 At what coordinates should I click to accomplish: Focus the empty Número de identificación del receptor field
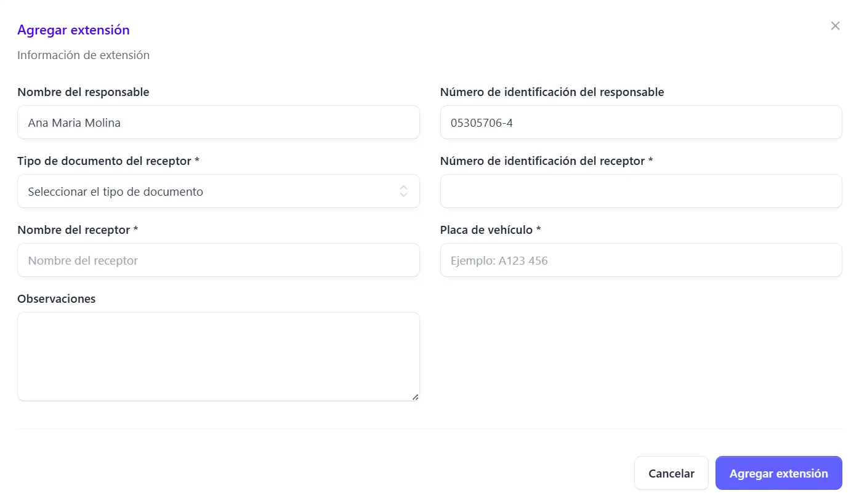pyautogui.click(x=641, y=191)
